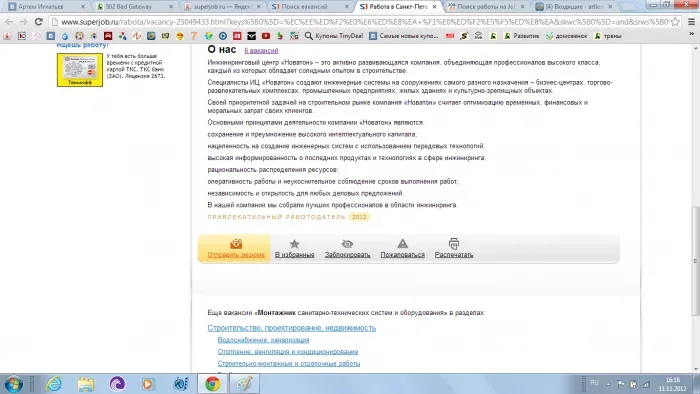Click the Action Center flag tray icon
The width and height of the screenshot is (700, 394).
pos(621,384)
